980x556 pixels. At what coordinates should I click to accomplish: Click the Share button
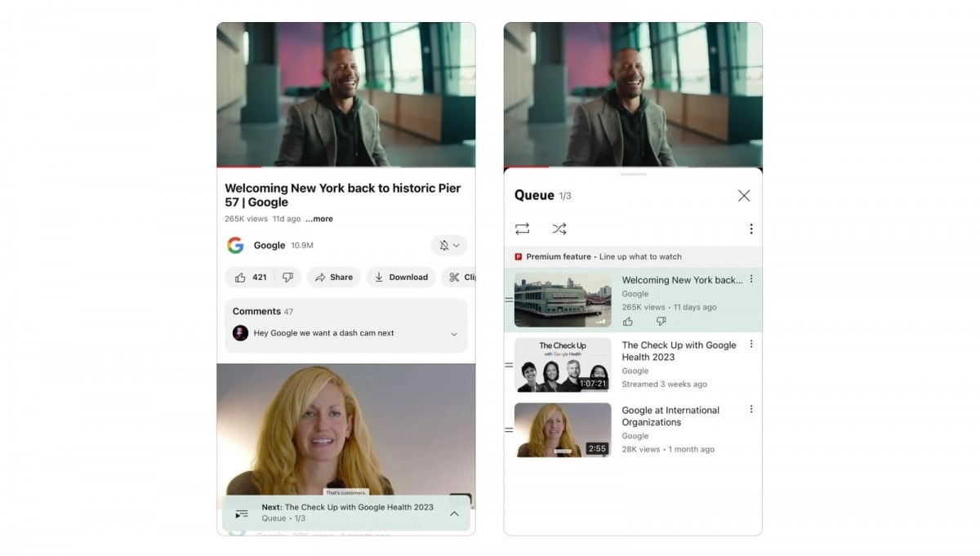tap(334, 278)
